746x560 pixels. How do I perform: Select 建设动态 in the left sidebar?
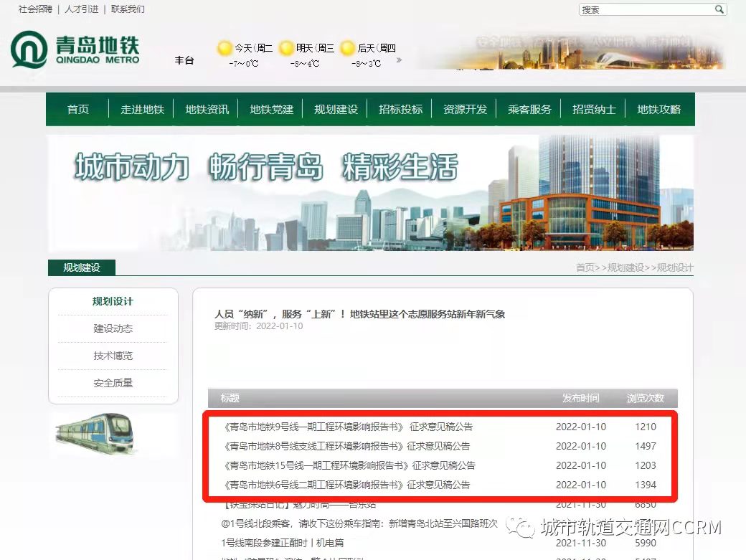click(113, 328)
